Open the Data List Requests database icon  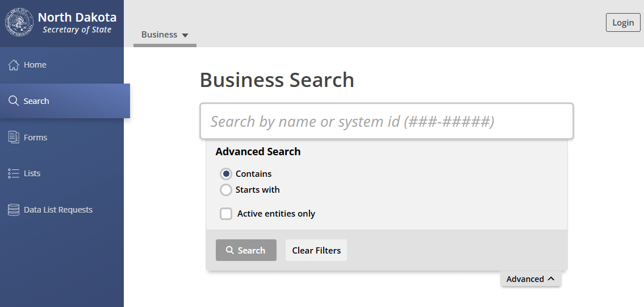14,210
